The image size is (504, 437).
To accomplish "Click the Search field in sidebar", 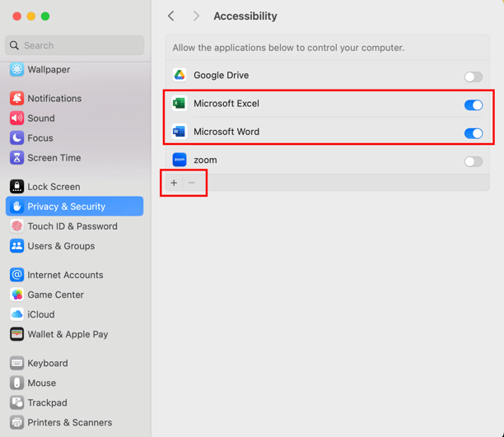I will [78, 45].
